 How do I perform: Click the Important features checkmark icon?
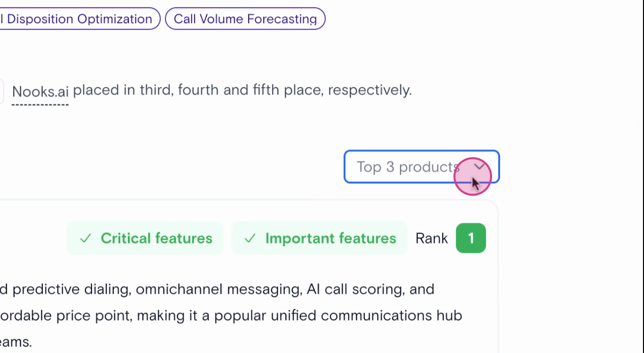pos(250,238)
